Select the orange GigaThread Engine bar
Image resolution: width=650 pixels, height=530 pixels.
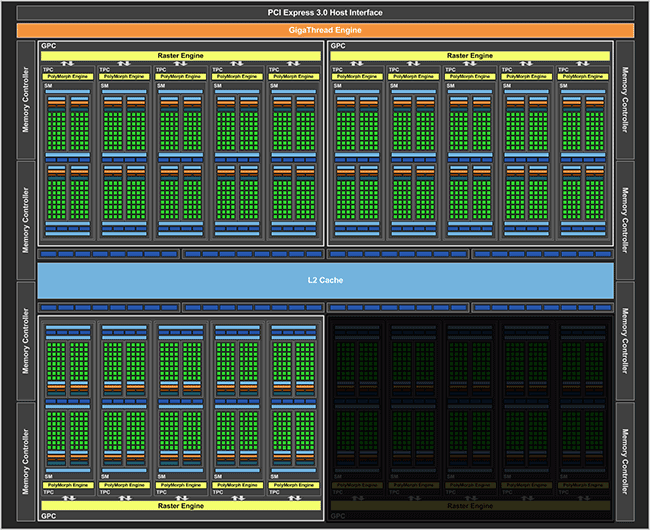coord(324,30)
